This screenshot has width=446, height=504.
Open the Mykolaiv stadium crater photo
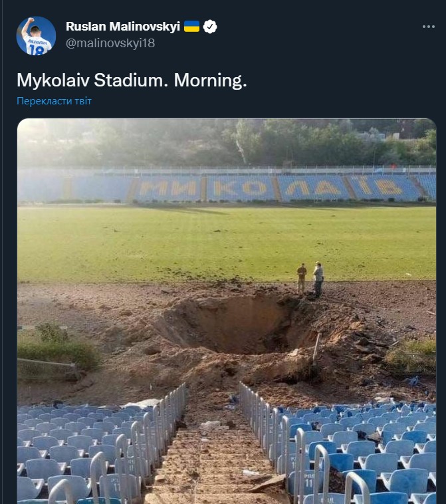(x=227, y=311)
